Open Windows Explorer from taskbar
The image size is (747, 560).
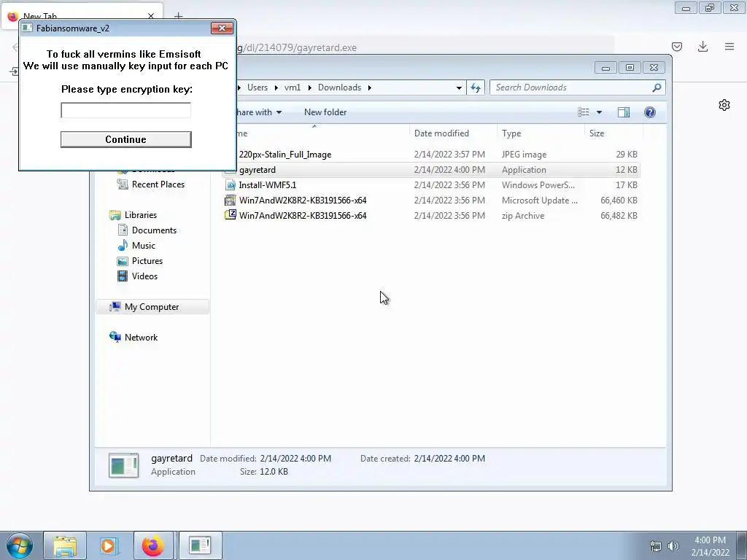tap(65, 545)
